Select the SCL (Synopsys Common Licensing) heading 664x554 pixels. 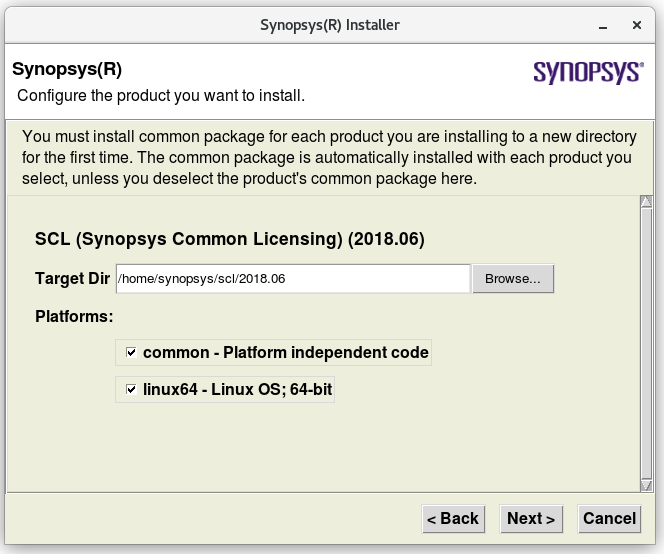[230, 239]
